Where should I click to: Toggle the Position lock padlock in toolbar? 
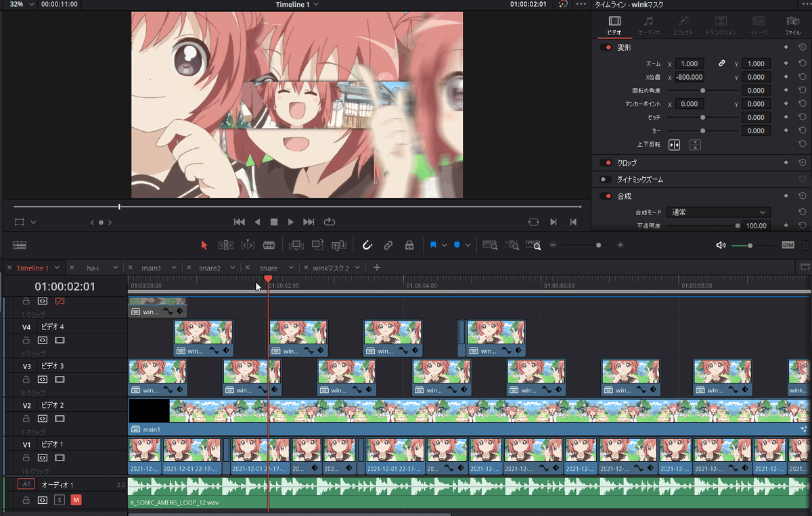pos(409,245)
